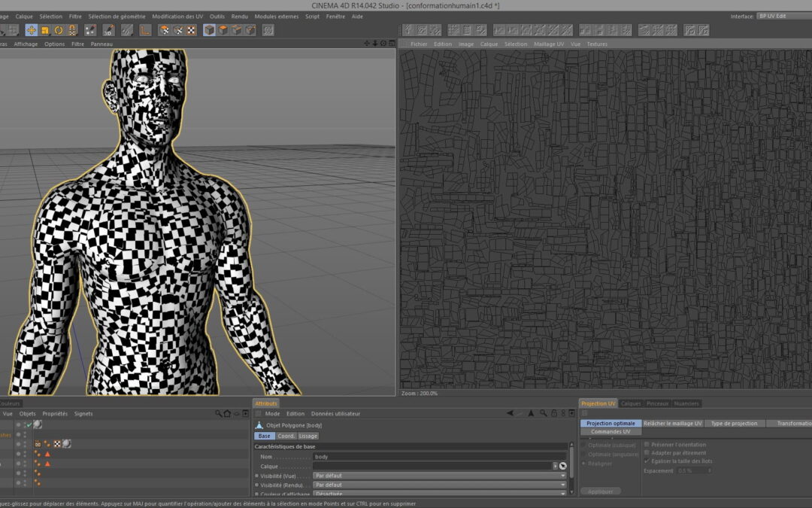Click the Relâcher le maillage UV button
The height and width of the screenshot is (508, 812).
tap(673, 424)
